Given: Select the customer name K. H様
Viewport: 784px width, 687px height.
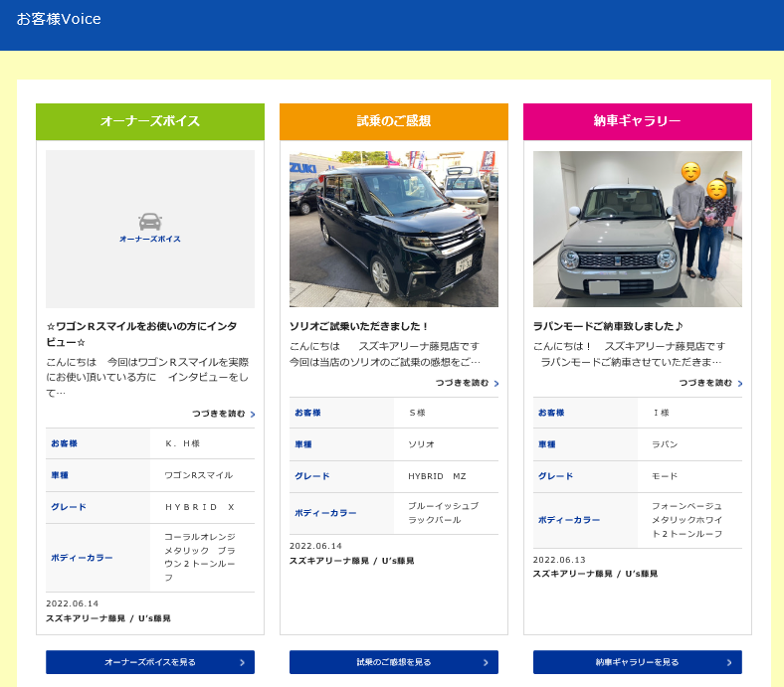Looking at the screenshot, I should 182,443.
